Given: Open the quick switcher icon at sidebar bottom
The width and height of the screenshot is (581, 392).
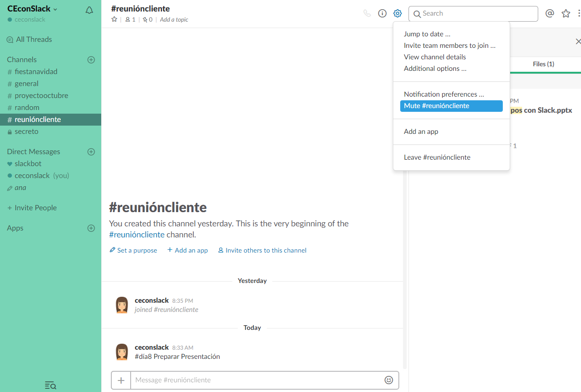Looking at the screenshot, I should coord(50,385).
